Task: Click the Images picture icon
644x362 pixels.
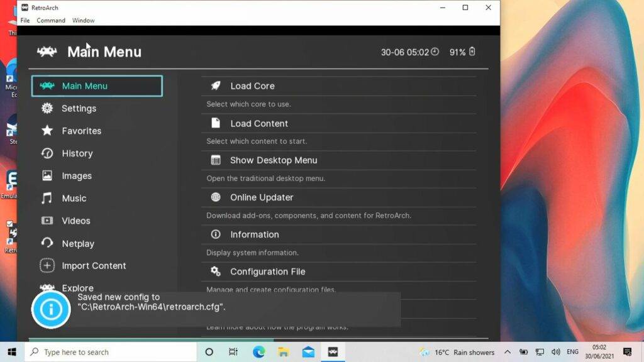Action: tap(47, 176)
